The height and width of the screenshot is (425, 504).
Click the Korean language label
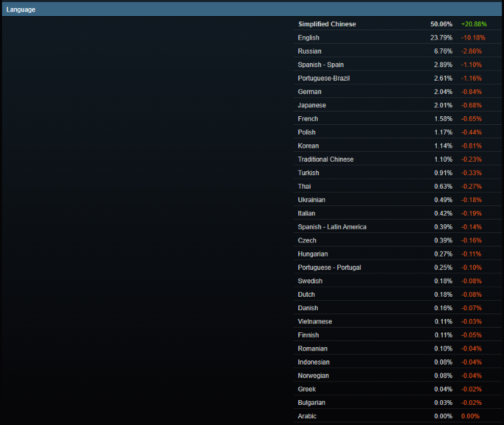click(x=308, y=146)
